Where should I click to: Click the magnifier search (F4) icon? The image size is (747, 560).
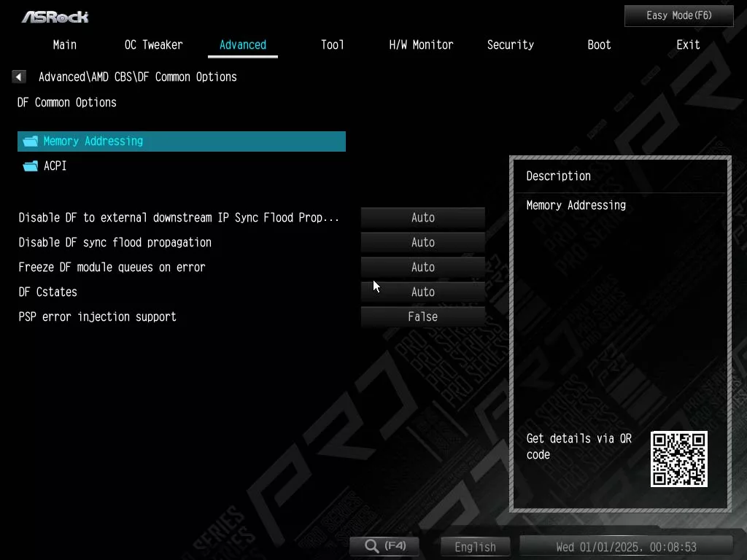(x=372, y=546)
